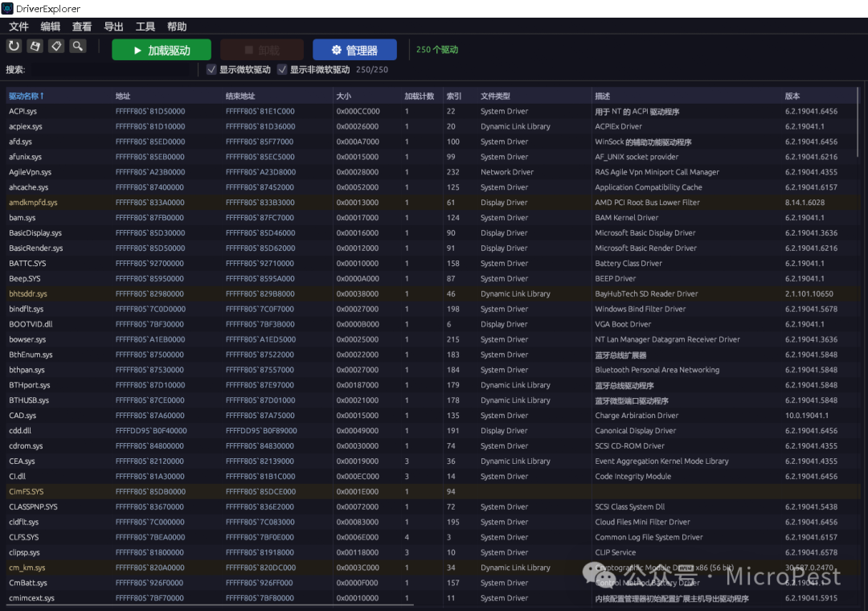Toggle the 显示微软驱动 checkbox
Viewport: 868px width, 611px height.
pos(211,69)
